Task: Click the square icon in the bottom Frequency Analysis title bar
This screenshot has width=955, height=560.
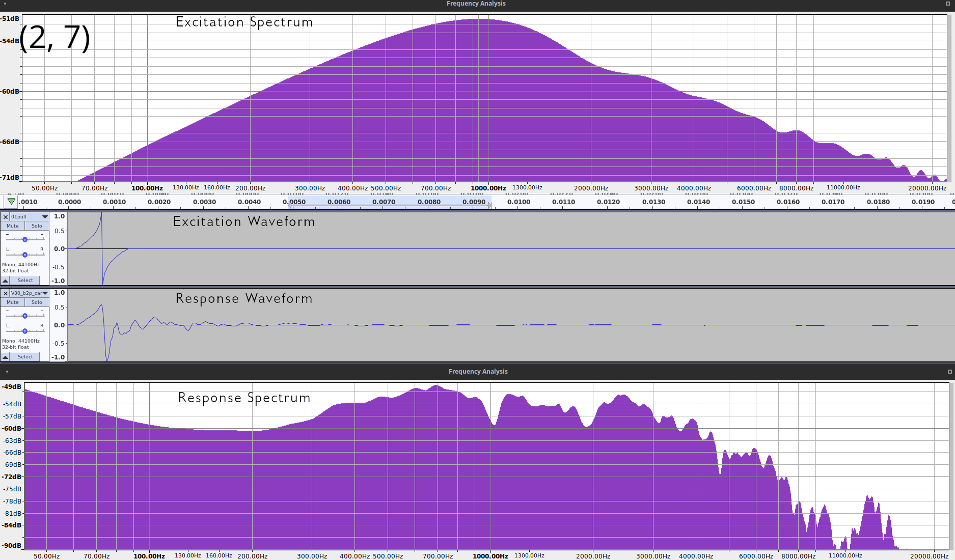Action: [949, 372]
